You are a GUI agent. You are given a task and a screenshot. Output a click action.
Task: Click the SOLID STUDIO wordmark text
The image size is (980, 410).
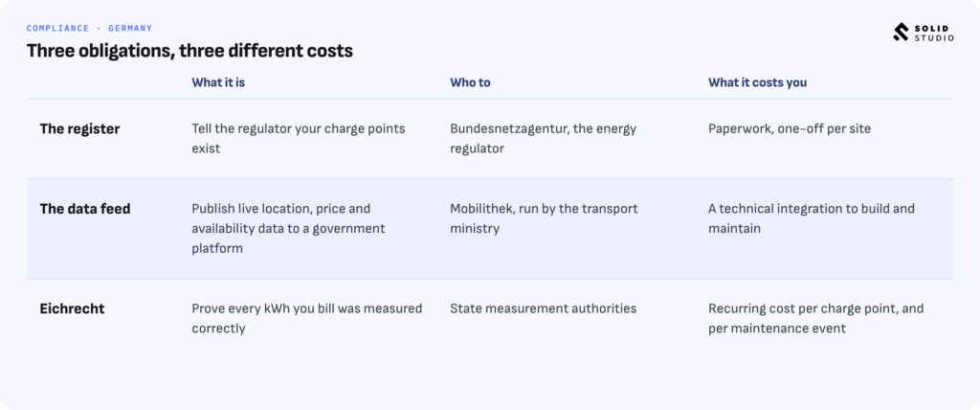(934, 34)
